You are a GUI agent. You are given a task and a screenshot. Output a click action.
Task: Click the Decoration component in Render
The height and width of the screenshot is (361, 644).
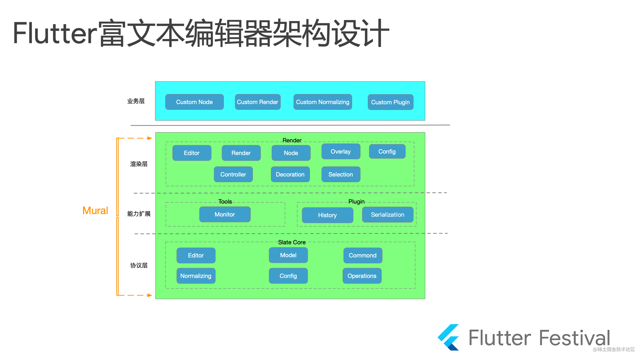[x=290, y=174]
